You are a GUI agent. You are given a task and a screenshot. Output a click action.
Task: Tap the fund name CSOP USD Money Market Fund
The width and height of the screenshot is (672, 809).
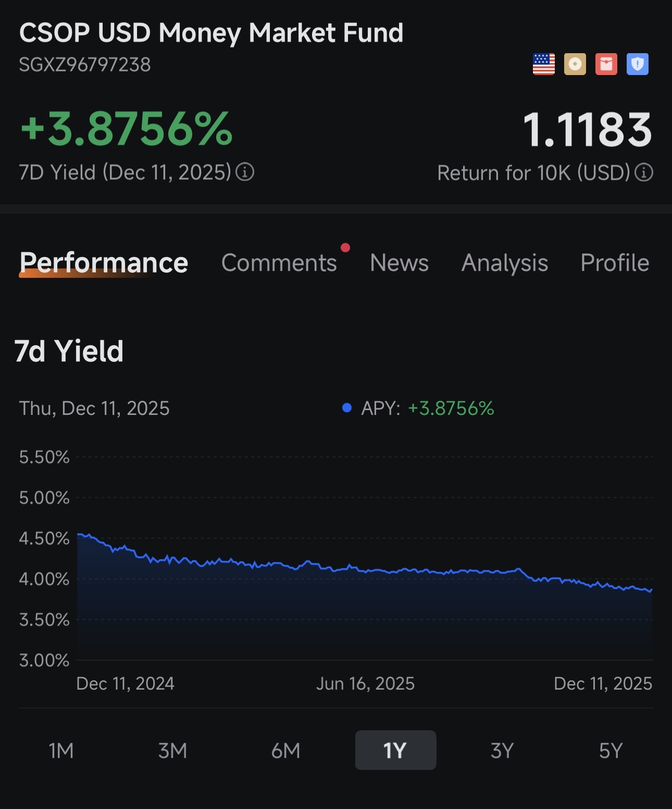211,33
